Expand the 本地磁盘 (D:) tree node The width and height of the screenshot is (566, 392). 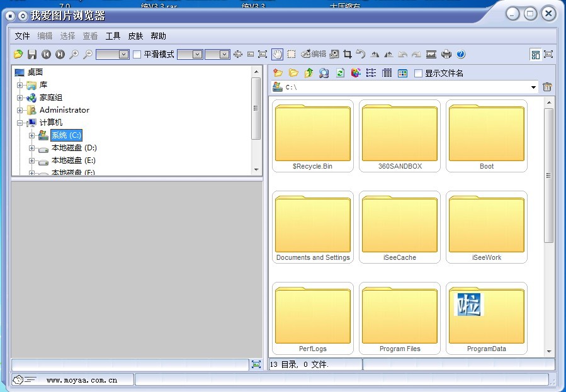[x=32, y=148]
